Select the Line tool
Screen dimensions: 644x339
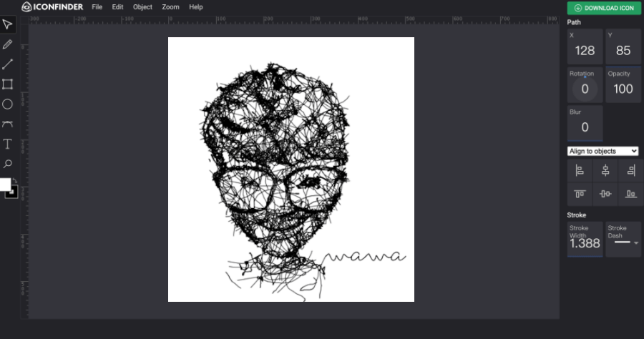(7, 64)
